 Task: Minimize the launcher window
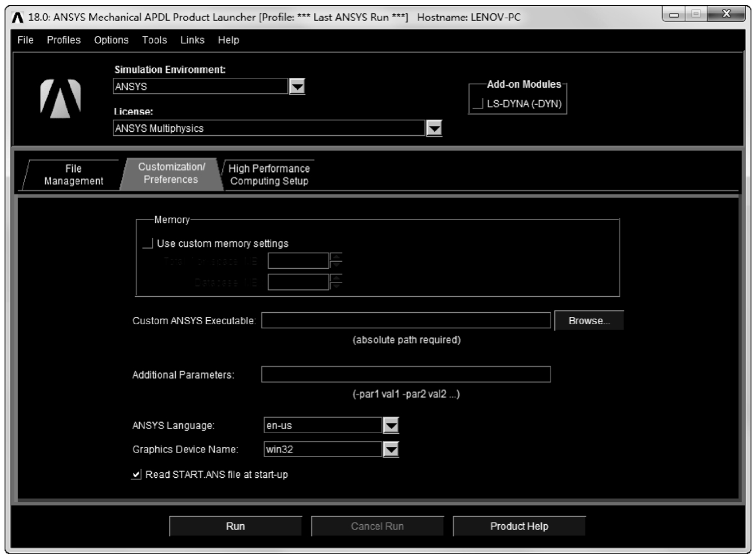[x=675, y=14]
